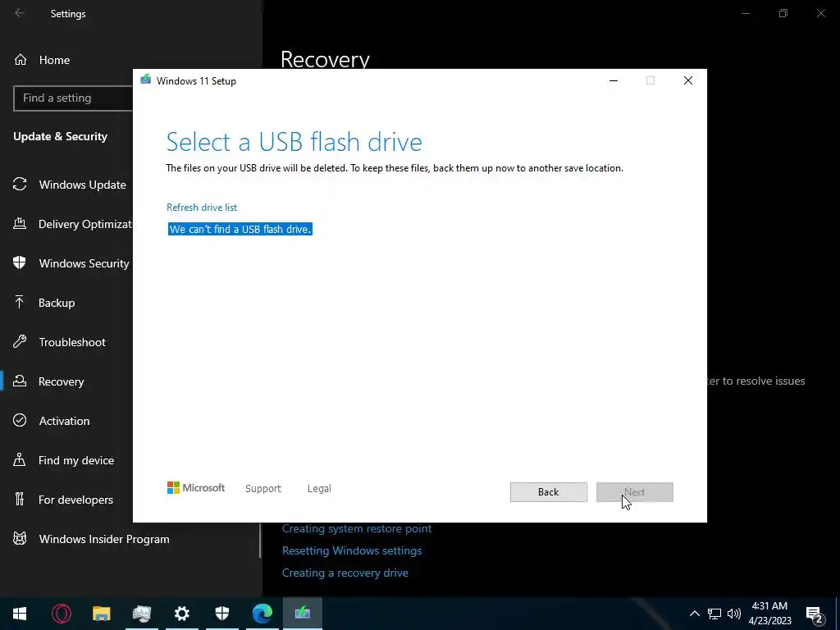Launch Microsoft Edge from taskbar
Image resolution: width=840 pixels, height=630 pixels.
[262, 614]
